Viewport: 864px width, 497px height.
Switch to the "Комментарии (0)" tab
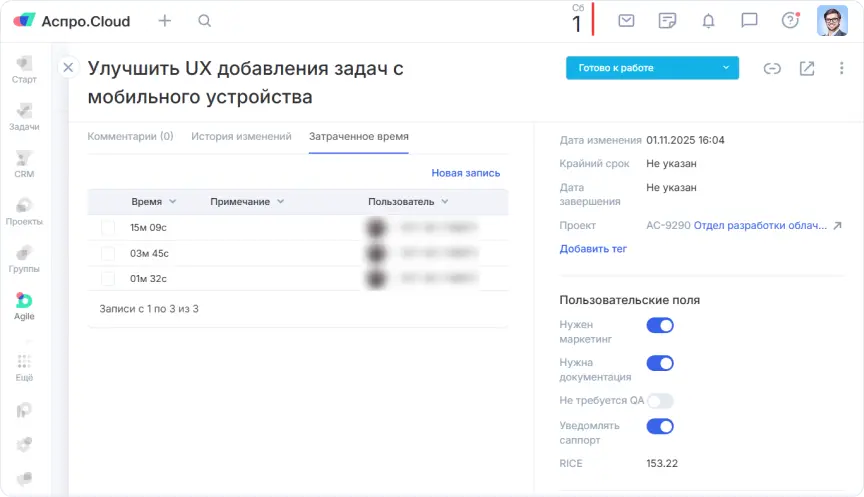click(130, 136)
